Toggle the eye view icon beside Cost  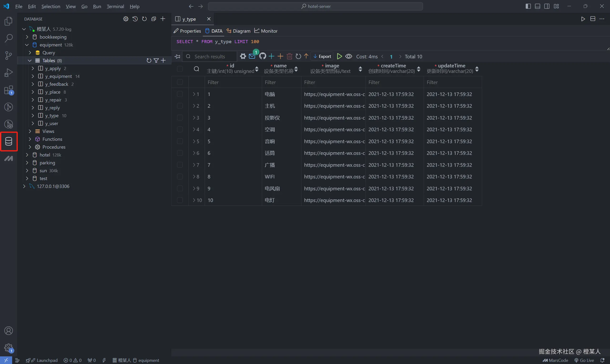point(349,56)
